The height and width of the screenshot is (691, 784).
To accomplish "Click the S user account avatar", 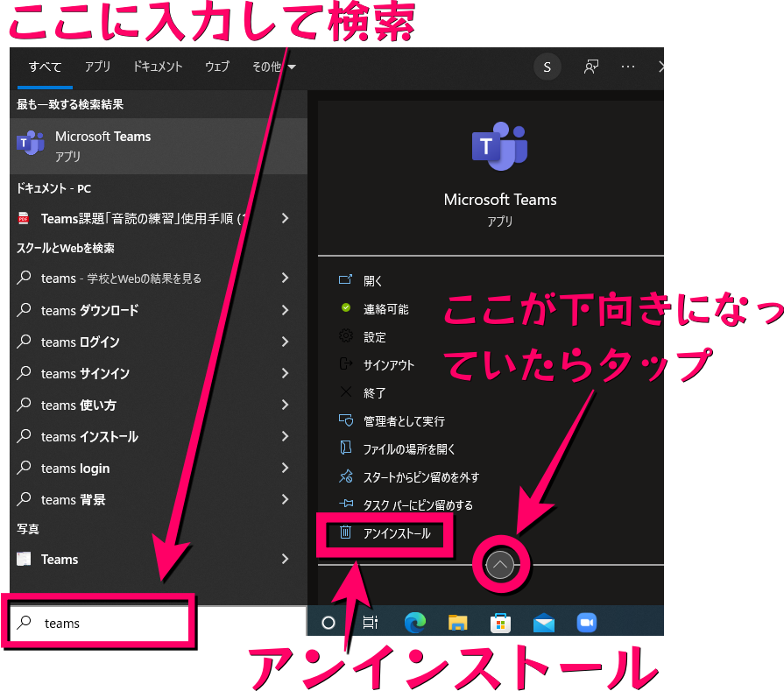I will click(x=547, y=67).
